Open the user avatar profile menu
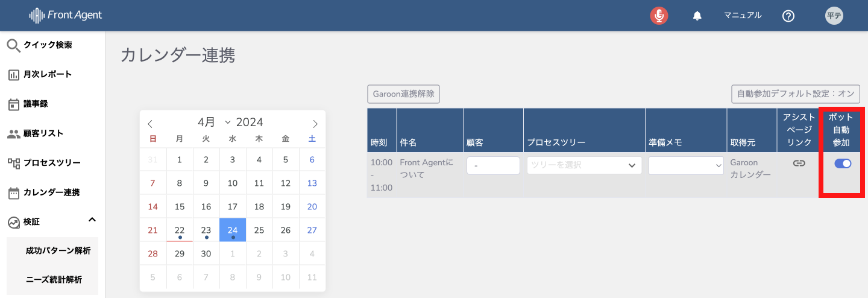The image size is (868, 298). coord(834,16)
